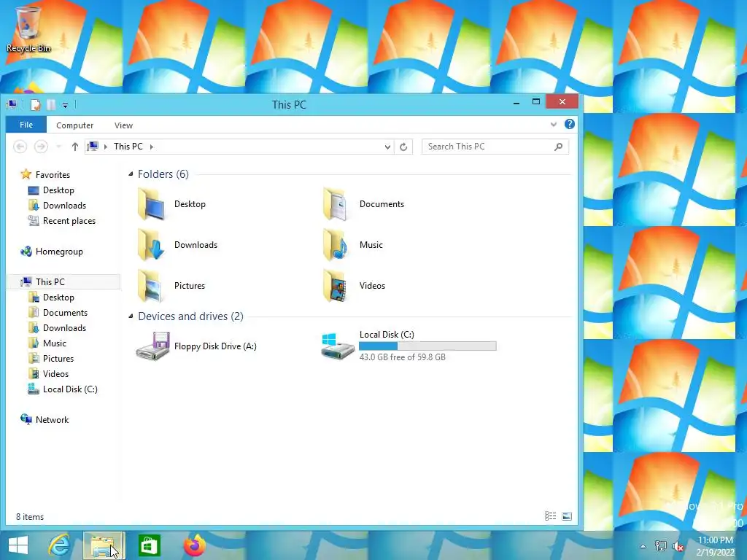This screenshot has height=560, width=747.
Task: Click the blue Help icon
Action: [x=569, y=124]
